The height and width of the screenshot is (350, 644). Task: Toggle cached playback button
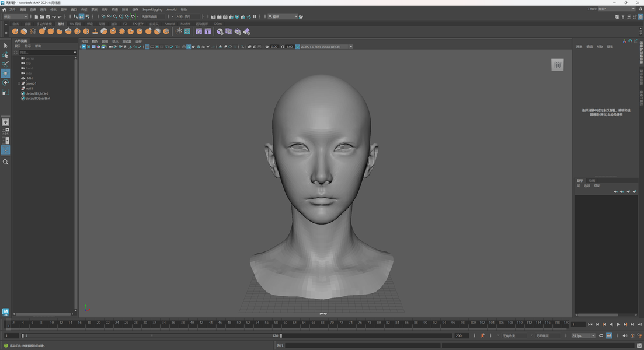point(609,335)
